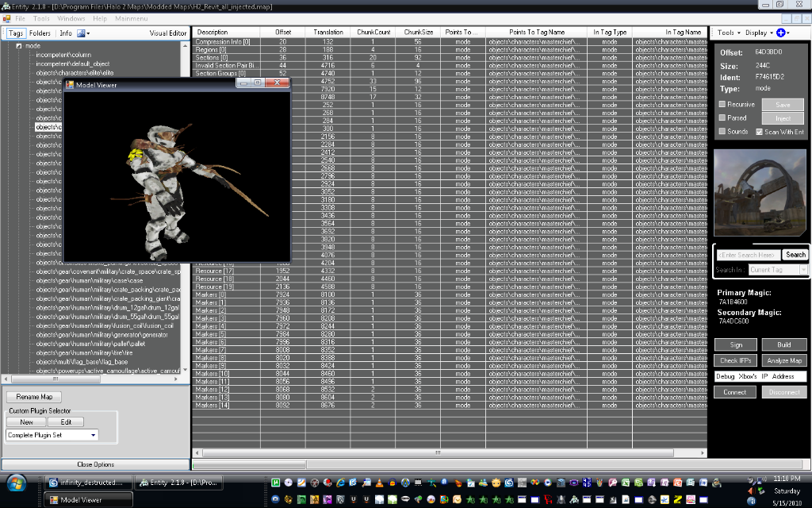Screen dimensions: 812x508
Task: Launch Microsoft OneNote from quick launch
Action: pos(664,483)
